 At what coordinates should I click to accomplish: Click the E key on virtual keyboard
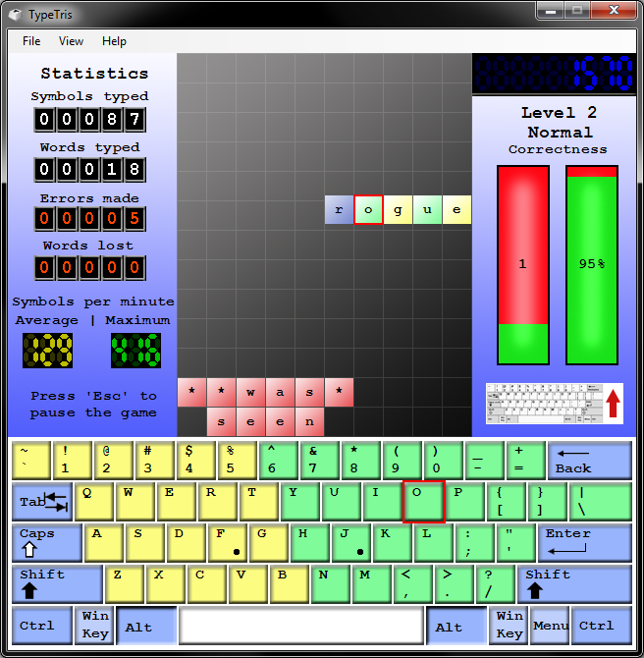click(x=176, y=502)
